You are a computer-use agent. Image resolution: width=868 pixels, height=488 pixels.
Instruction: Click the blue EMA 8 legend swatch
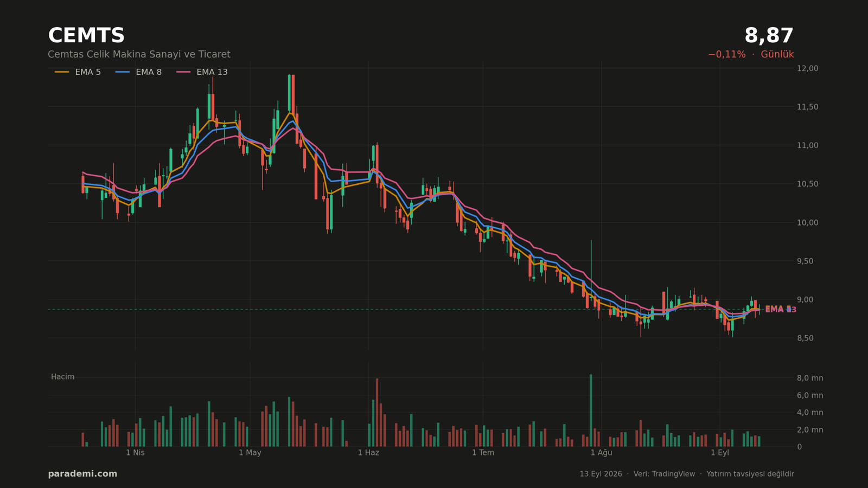click(123, 72)
